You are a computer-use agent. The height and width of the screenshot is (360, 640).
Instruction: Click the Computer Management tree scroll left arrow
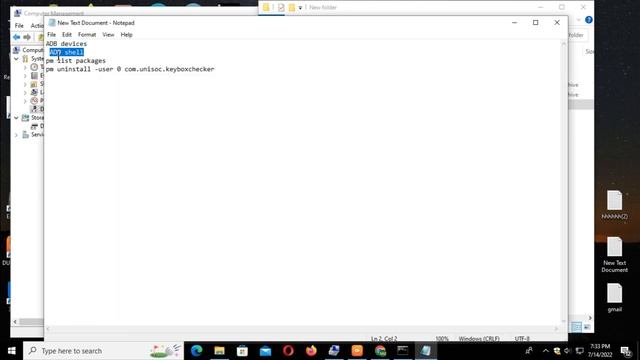(15, 322)
